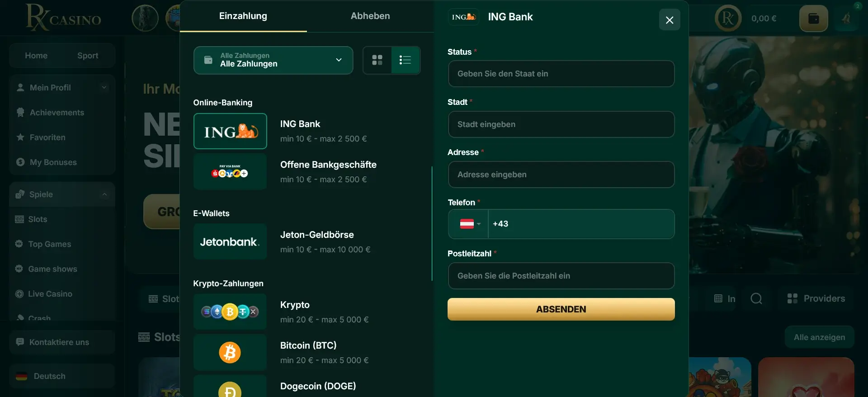Open the Deutsch language selector

pos(62,376)
